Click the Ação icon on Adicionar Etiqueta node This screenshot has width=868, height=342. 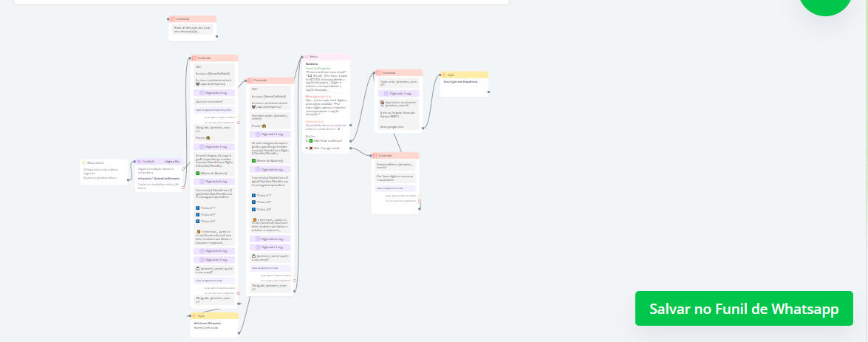coord(194,315)
